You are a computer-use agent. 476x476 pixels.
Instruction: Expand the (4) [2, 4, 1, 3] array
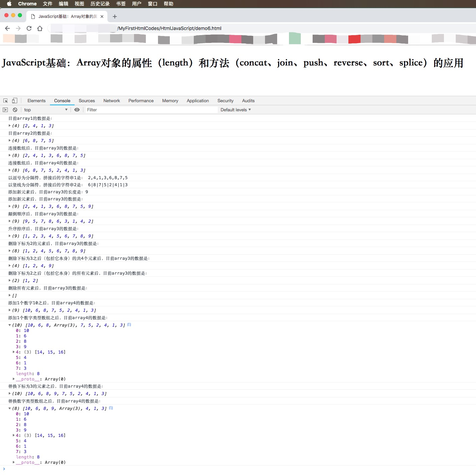9,125
